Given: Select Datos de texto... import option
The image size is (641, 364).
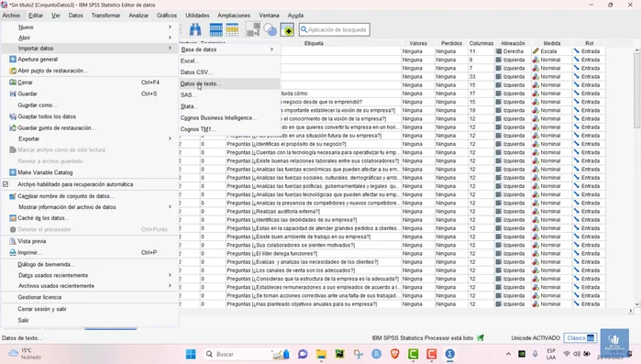Looking at the screenshot, I should pyautogui.click(x=230, y=83).
